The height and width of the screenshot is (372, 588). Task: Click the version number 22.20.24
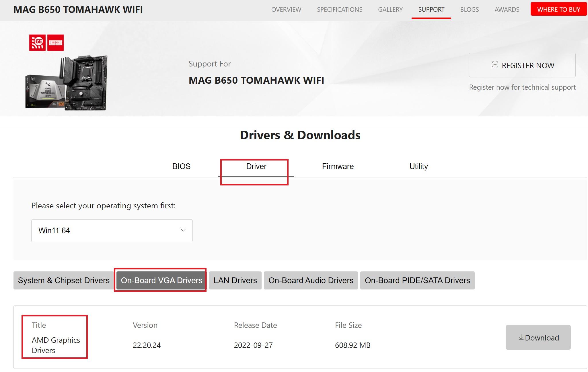147,345
